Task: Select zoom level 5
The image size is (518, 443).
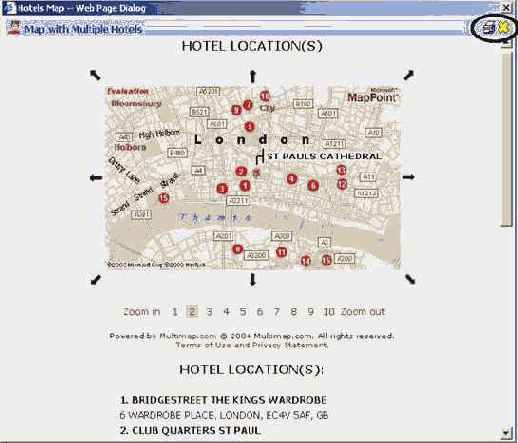Action: tap(243, 312)
